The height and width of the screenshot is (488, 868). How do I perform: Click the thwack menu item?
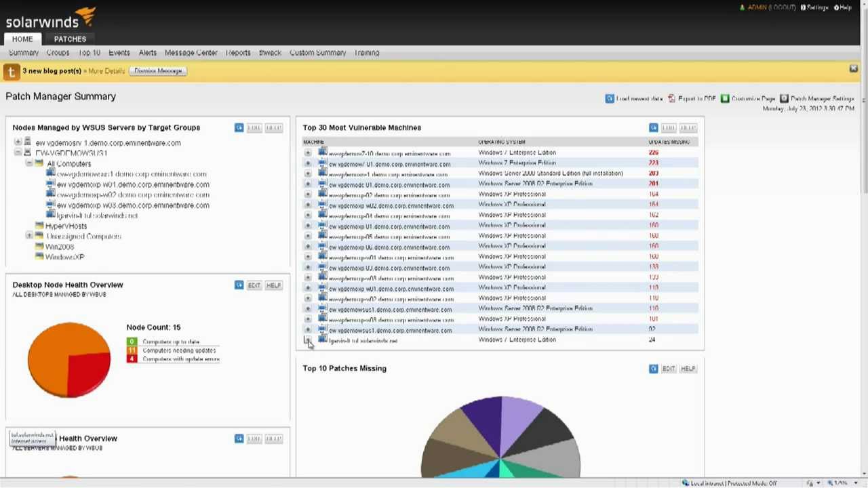coord(269,53)
